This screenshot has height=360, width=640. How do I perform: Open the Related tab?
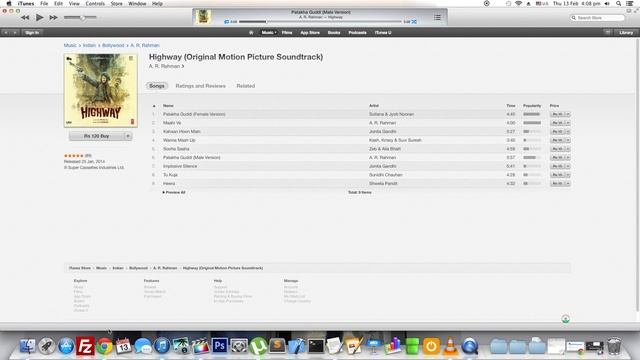[x=246, y=86]
